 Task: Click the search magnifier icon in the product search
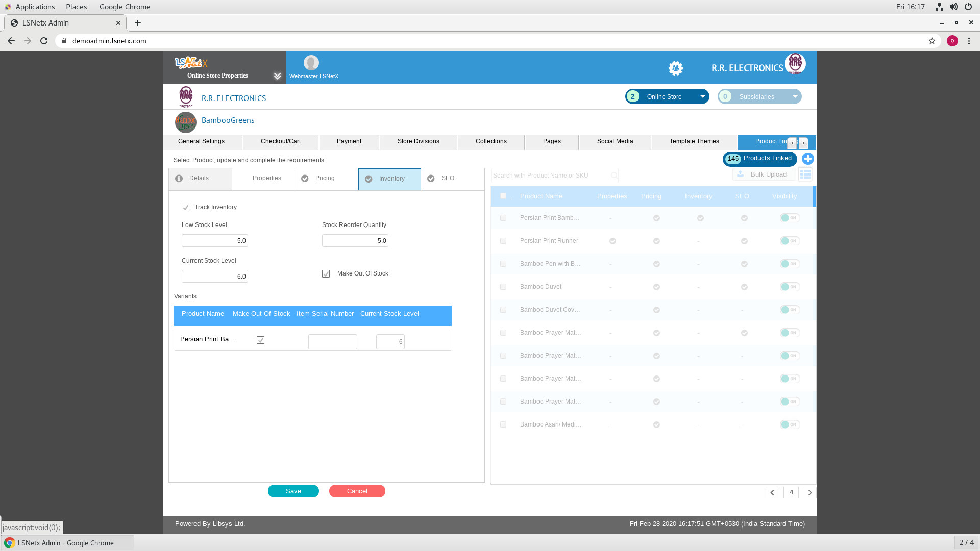click(x=614, y=176)
